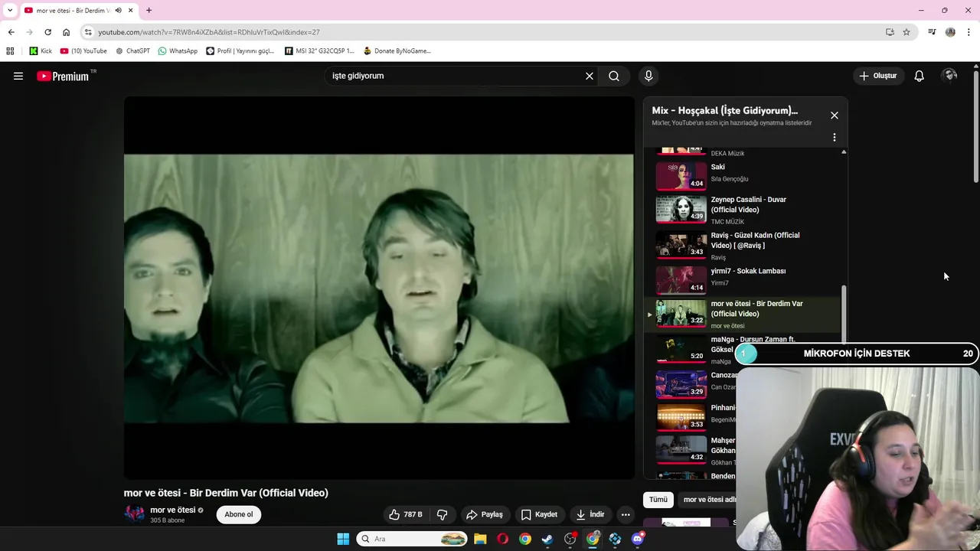980x551 pixels.
Task: Save the video with Kaydet
Action: [539, 514]
